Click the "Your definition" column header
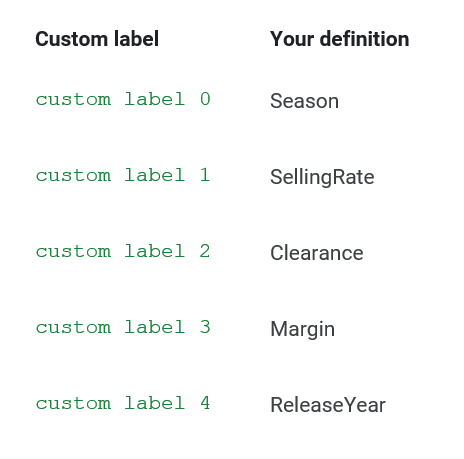Screen dimensions: 464x459 click(339, 39)
